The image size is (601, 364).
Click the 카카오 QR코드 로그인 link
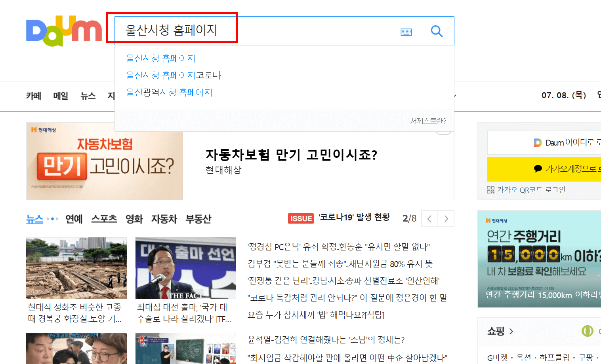[531, 190]
